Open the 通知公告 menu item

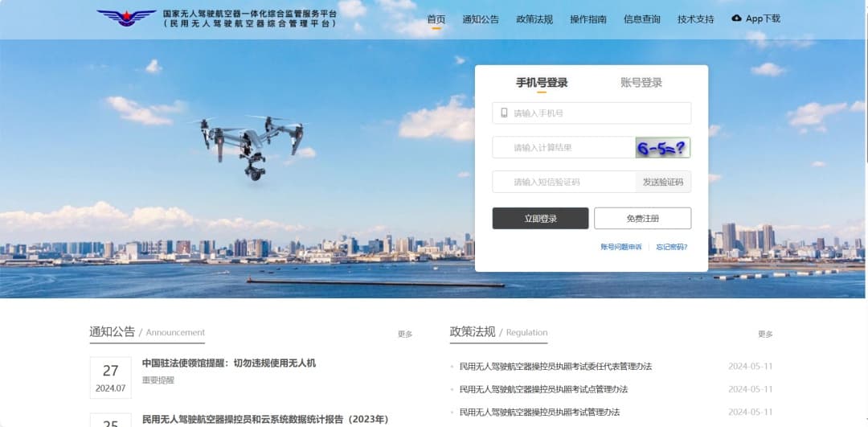point(481,19)
